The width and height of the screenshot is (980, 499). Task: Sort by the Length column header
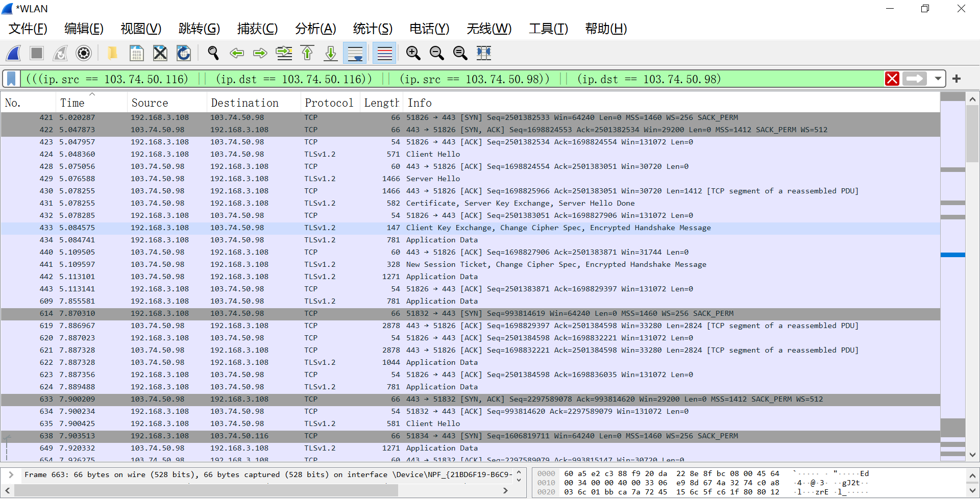(x=381, y=103)
